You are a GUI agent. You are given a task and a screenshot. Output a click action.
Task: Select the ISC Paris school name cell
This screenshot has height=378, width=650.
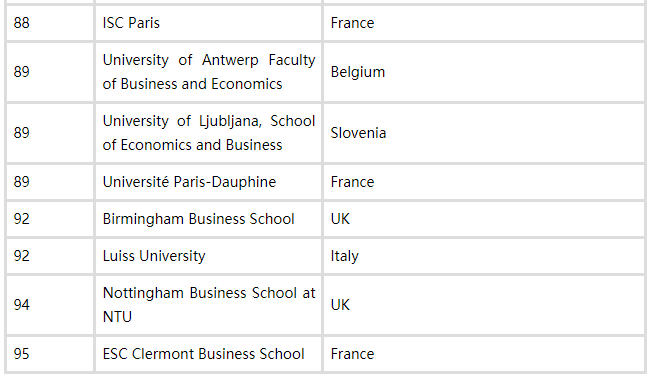click(209, 23)
